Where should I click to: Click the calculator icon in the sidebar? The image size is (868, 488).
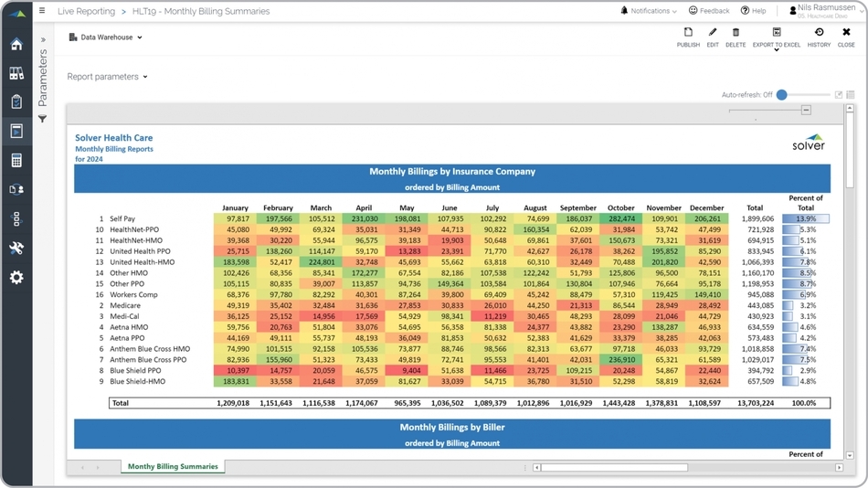pyautogui.click(x=16, y=161)
